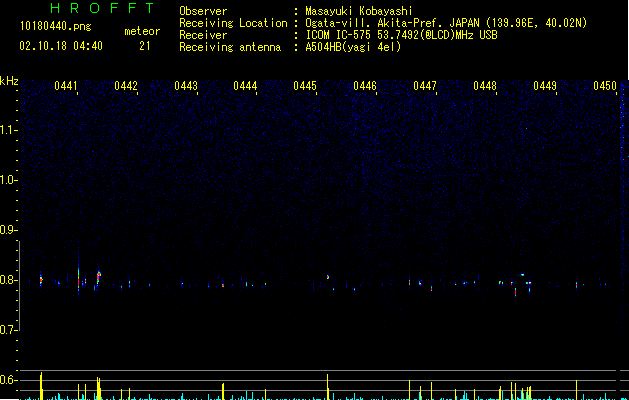The image size is (629, 400).
Task: Click the Observer label
Action: 203,11
